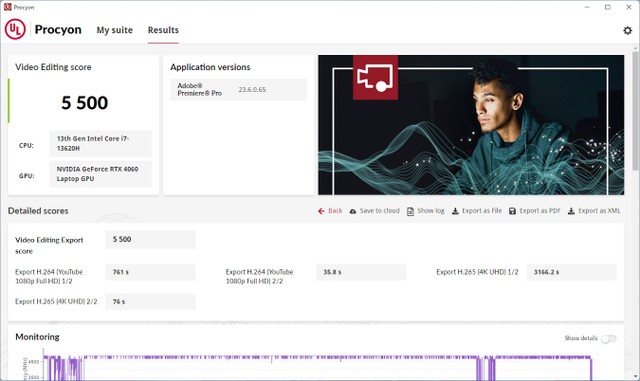Click the Export as File download icon
This screenshot has height=381, width=640.
pos(455,211)
